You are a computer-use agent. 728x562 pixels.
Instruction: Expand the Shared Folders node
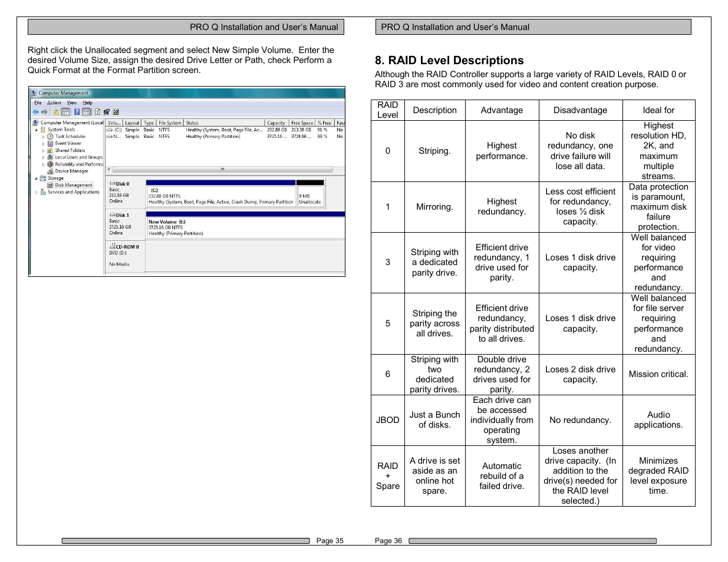tap(44, 150)
